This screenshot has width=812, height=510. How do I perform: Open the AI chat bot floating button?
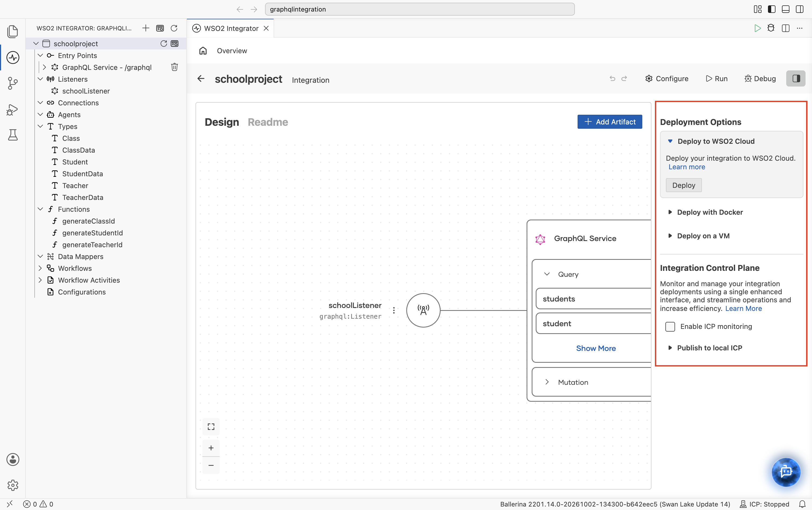786,472
